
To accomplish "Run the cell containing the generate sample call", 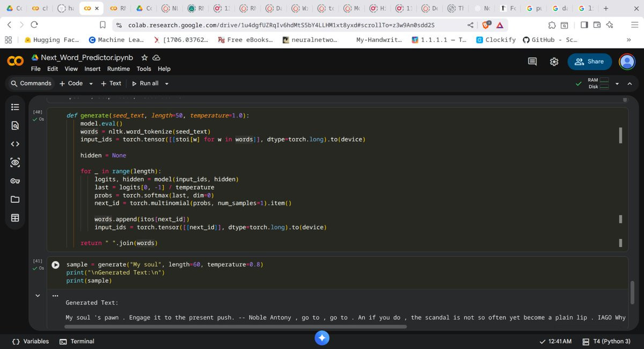I will (55, 265).
